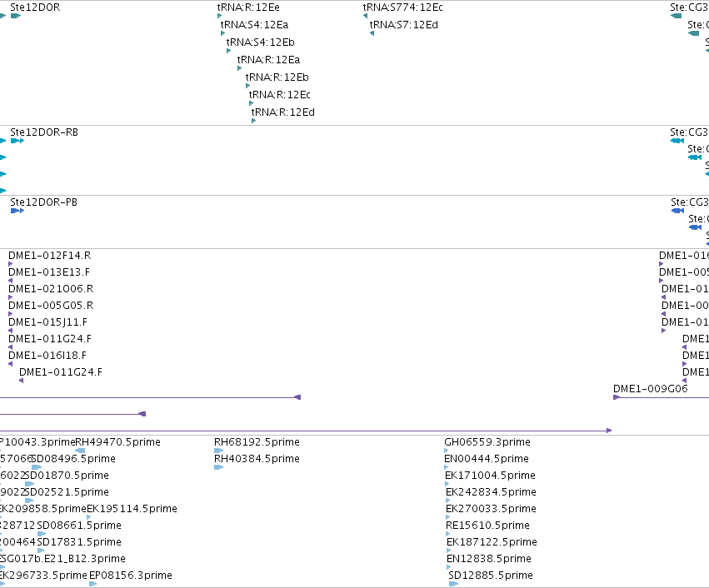Screen dimensions: 709x588
Task: Click on tRNA:R:12Ed label
Action: click(283, 112)
